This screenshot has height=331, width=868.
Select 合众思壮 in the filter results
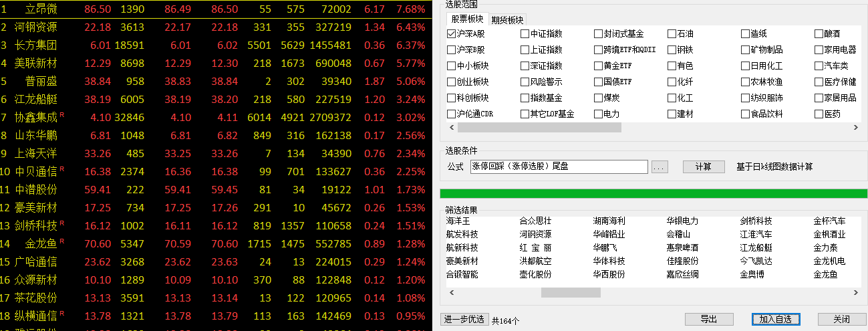[x=536, y=221]
